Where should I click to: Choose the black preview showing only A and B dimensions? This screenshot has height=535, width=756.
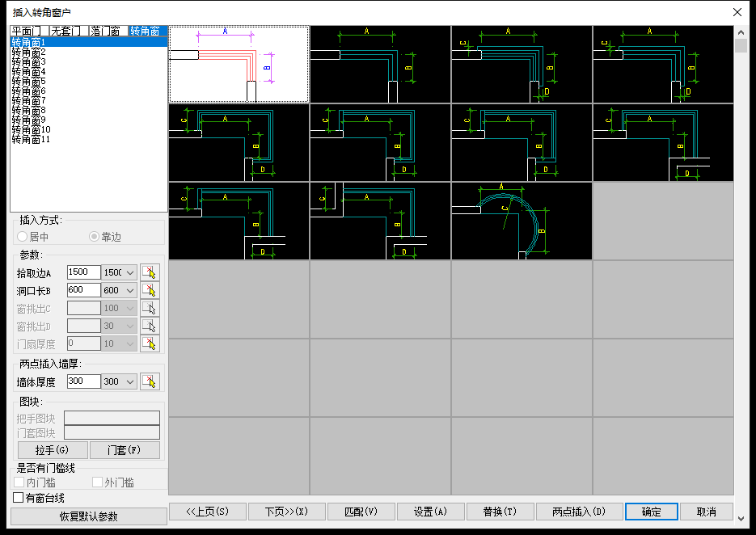[380, 64]
